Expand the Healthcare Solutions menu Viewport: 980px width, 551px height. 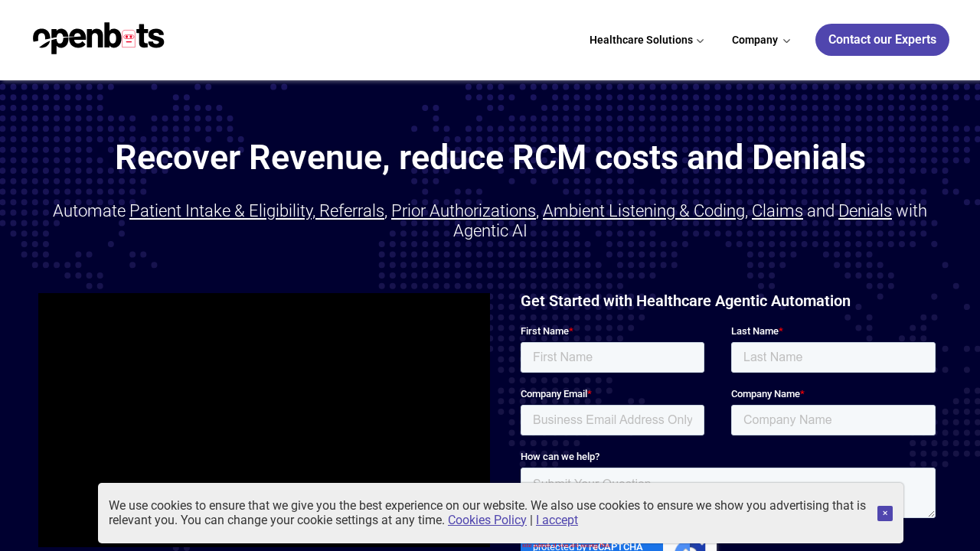(646, 40)
